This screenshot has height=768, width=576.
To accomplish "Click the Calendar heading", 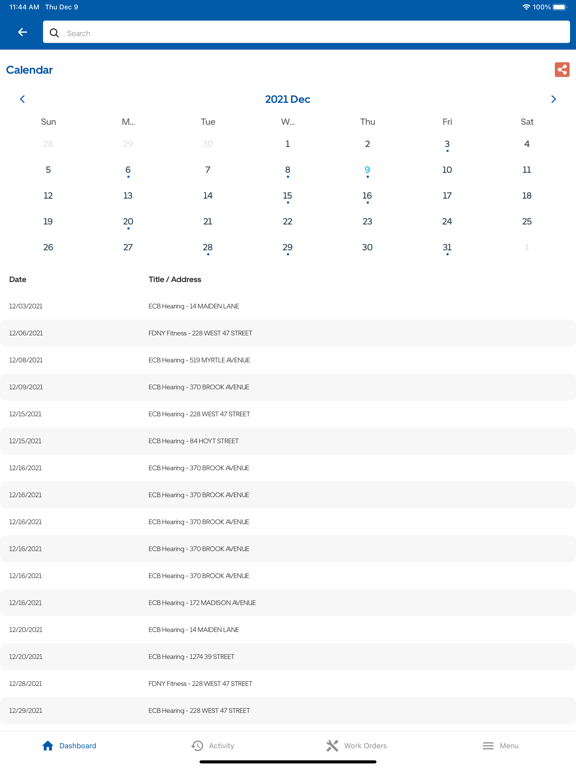I will click(x=29, y=70).
